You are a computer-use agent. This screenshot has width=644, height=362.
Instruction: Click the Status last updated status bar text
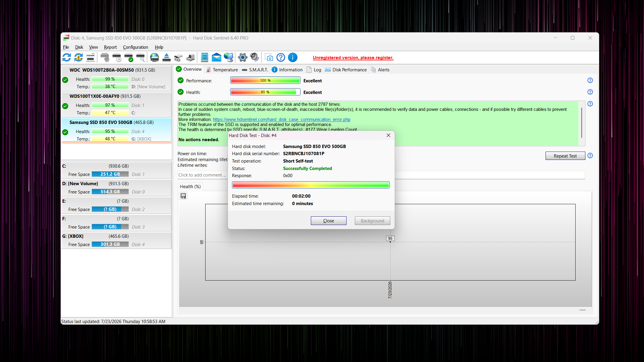click(x=113, y=321)
